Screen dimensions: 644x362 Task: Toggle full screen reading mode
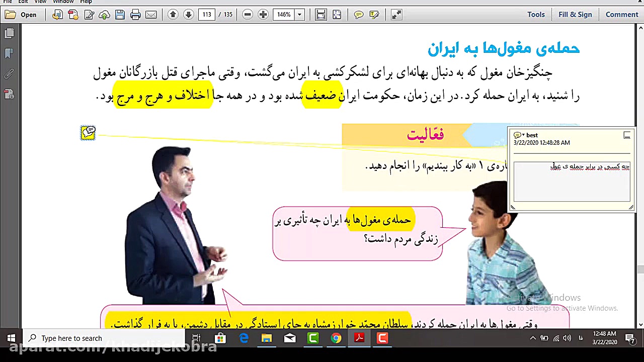[x=396, y=14]
